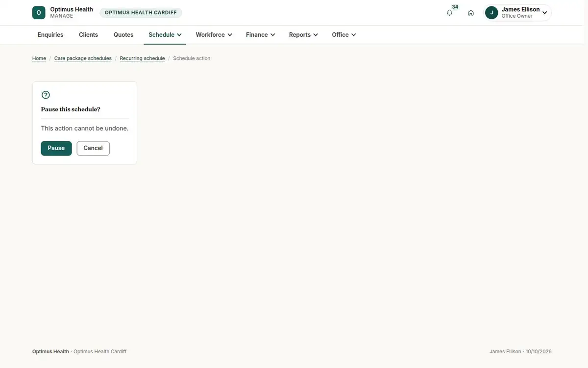Switch to the Quotes tab

pos(123,35)
